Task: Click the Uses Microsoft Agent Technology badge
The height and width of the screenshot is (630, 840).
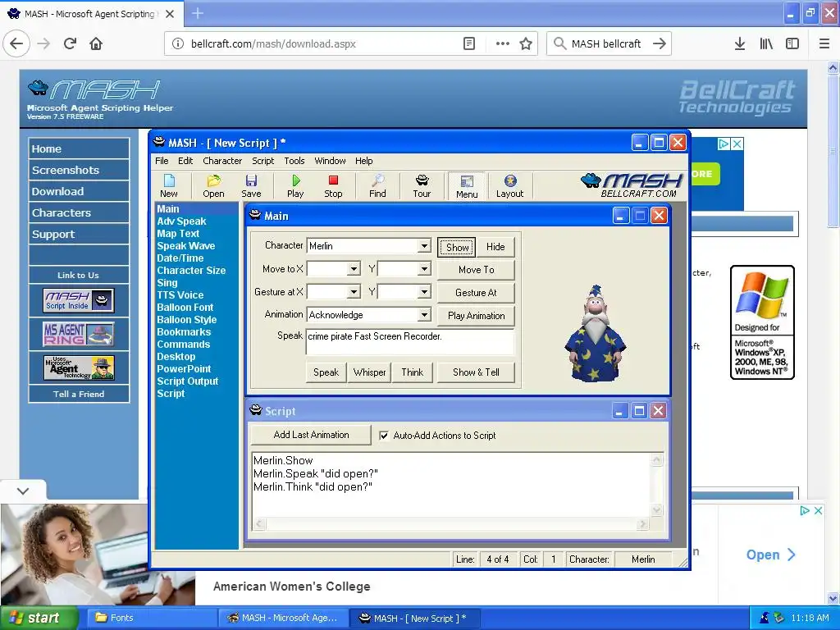Action: pos(78,368)
